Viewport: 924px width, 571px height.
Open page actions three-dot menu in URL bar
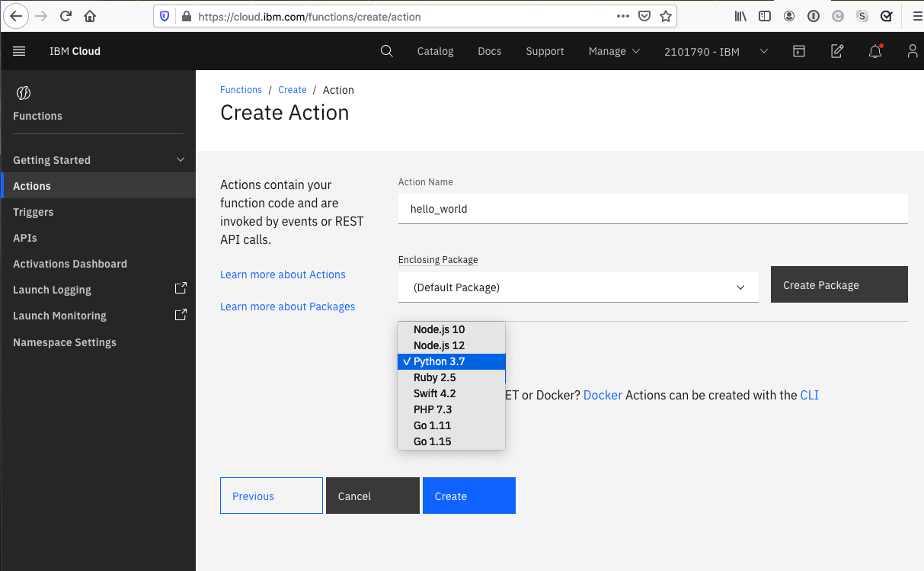(x=622, y=16)
